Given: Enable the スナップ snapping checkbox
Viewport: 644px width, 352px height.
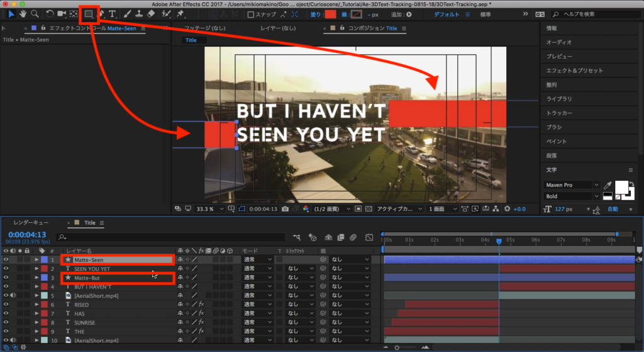Looking at the screenshot, I should 251,14.
